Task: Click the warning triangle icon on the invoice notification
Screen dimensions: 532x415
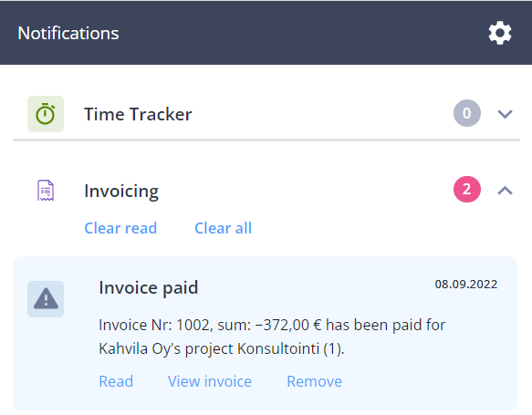Action: click(46, 299)
